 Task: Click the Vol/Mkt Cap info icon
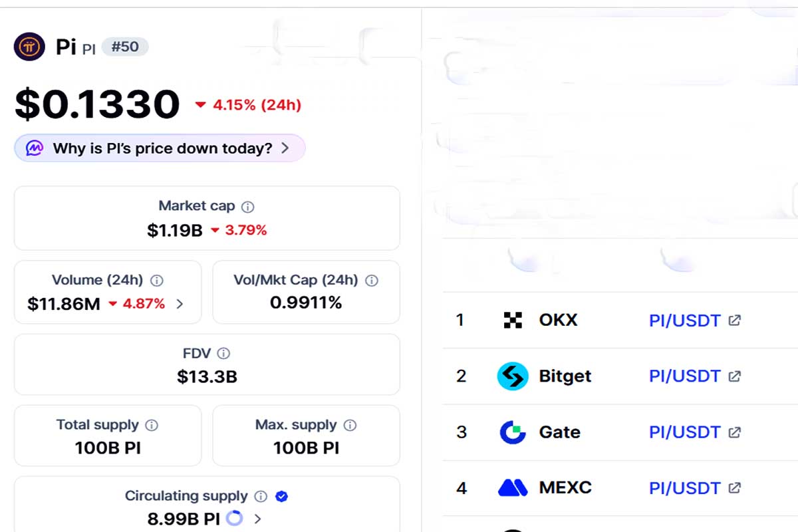(372, 281)
